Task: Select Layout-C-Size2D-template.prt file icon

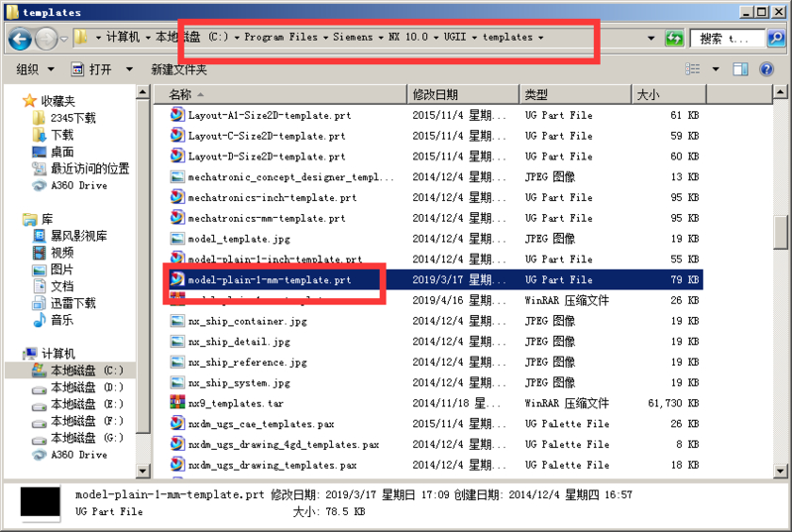Action: point(177,136)
